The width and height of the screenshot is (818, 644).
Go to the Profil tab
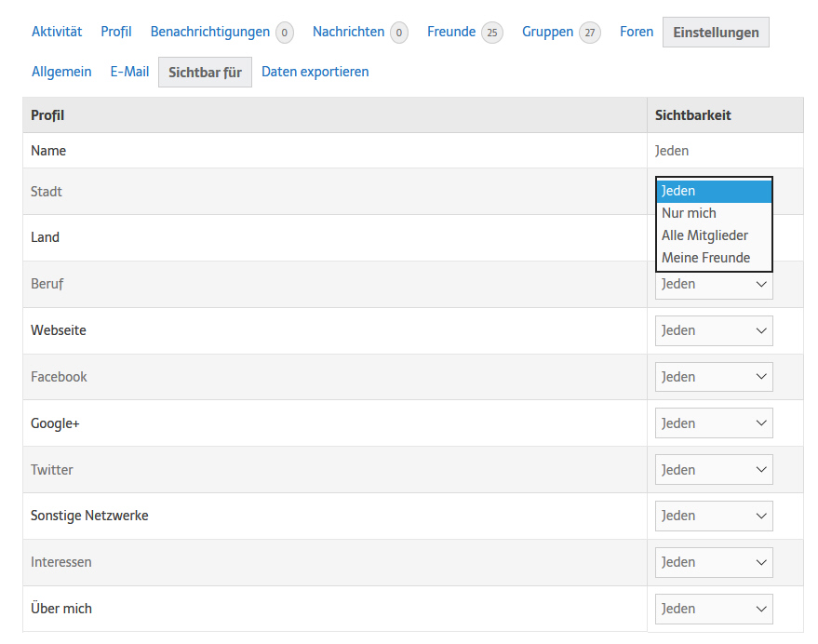coord(115,32)
